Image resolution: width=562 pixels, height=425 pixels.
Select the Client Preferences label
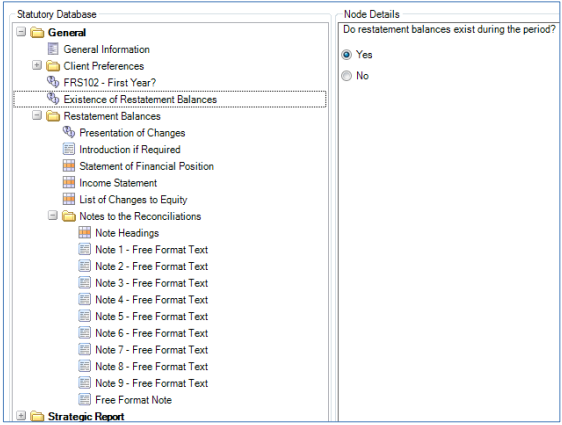(104, 66)
